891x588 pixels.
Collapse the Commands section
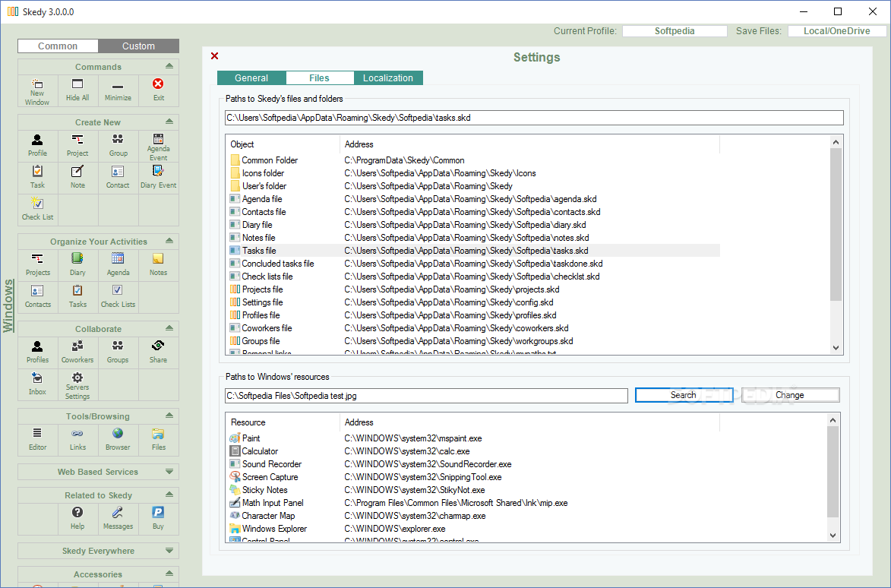pos(169,66)
